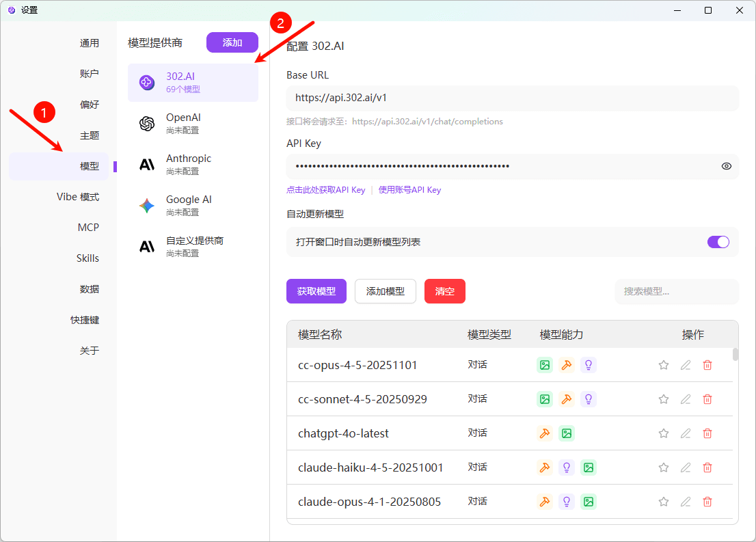This screenshot has height=542, width=756.
Task: Edit the claude-haiku-4-5-20251001 model
Action: 686,468
